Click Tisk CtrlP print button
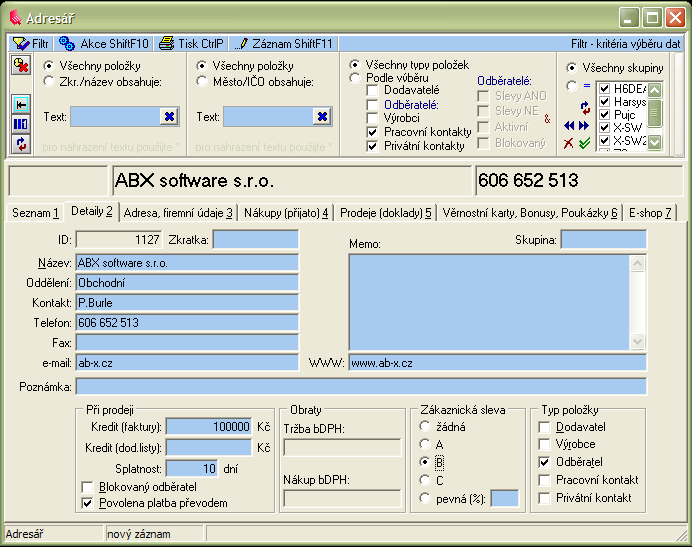Image resolution: width=692 pixels, height=547 pixels. tap(192, 44)
